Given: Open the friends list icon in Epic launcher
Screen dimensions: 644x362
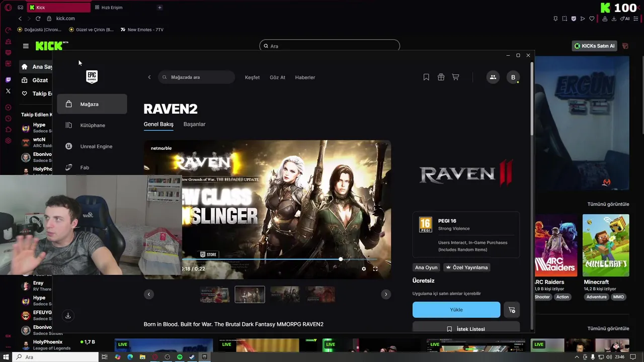Looking at the screenshot, I should (x=493, y=77).
